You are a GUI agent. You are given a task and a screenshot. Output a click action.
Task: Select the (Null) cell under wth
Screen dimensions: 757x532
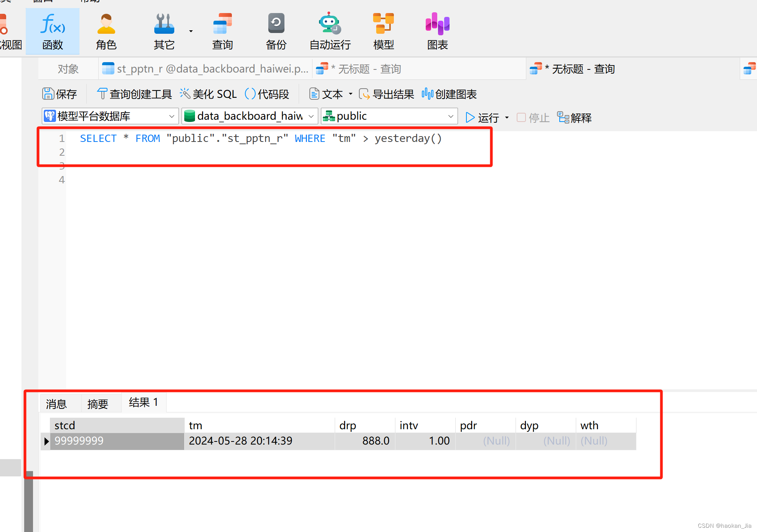coord(606,441)
